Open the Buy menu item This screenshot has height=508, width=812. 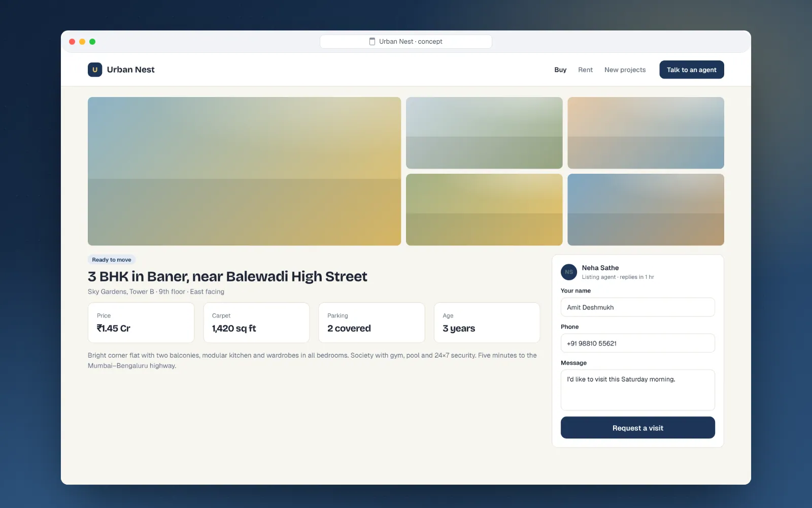pos(560,70)
